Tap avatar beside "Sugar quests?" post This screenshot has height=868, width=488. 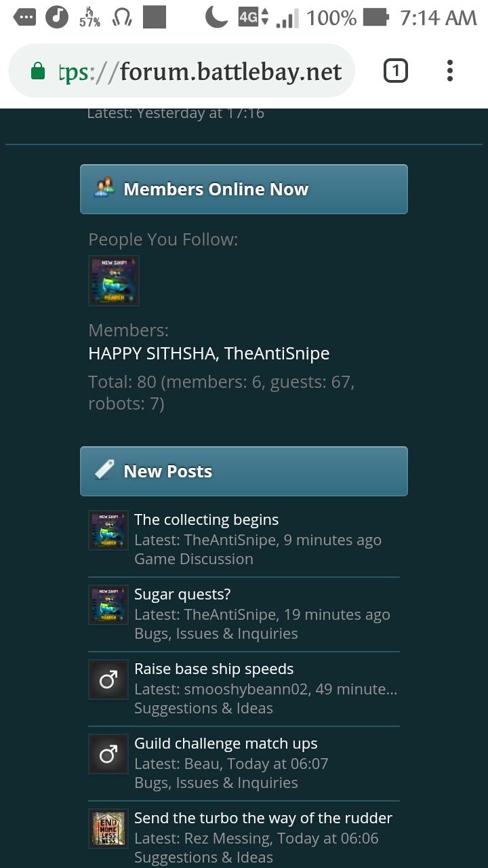pyautogui.click(x=108, y=605)
